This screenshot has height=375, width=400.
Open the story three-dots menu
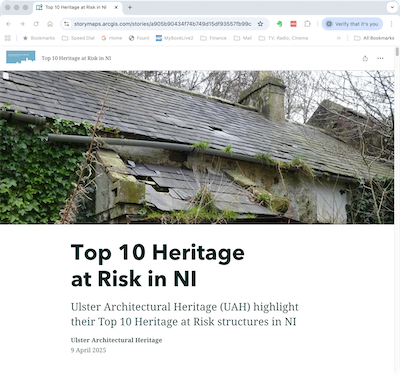[380, 58]
